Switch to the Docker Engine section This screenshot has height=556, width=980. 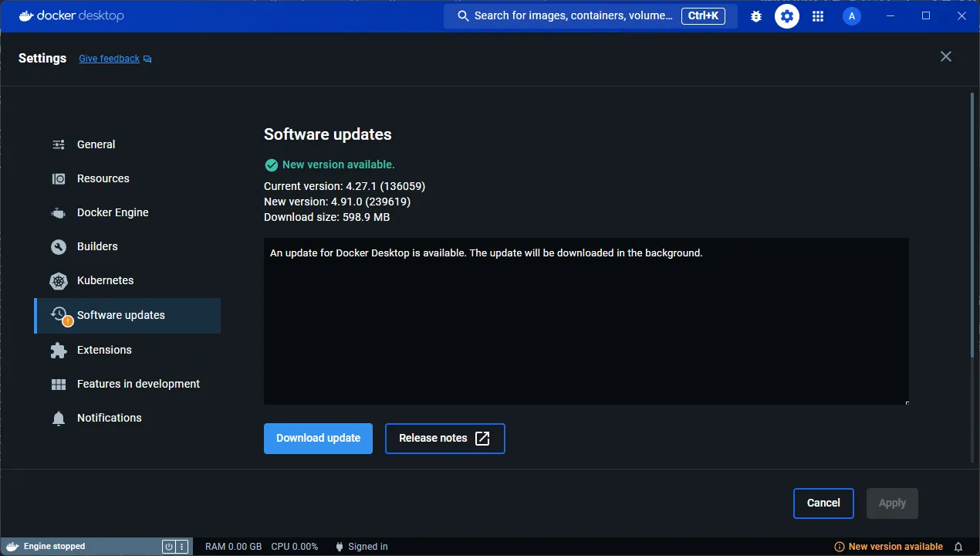point(127,212)
